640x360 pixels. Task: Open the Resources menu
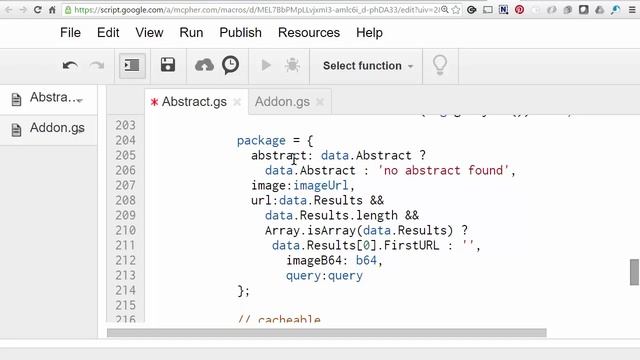309,33
